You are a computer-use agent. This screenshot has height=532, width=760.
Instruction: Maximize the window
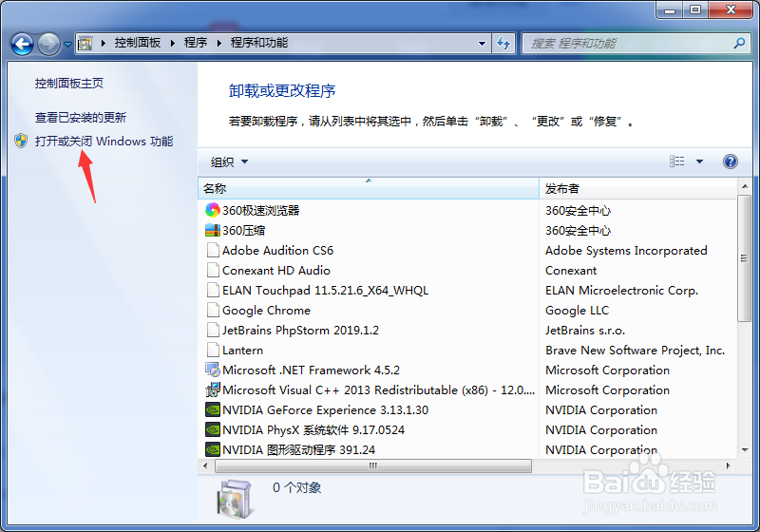coord(695,9)
